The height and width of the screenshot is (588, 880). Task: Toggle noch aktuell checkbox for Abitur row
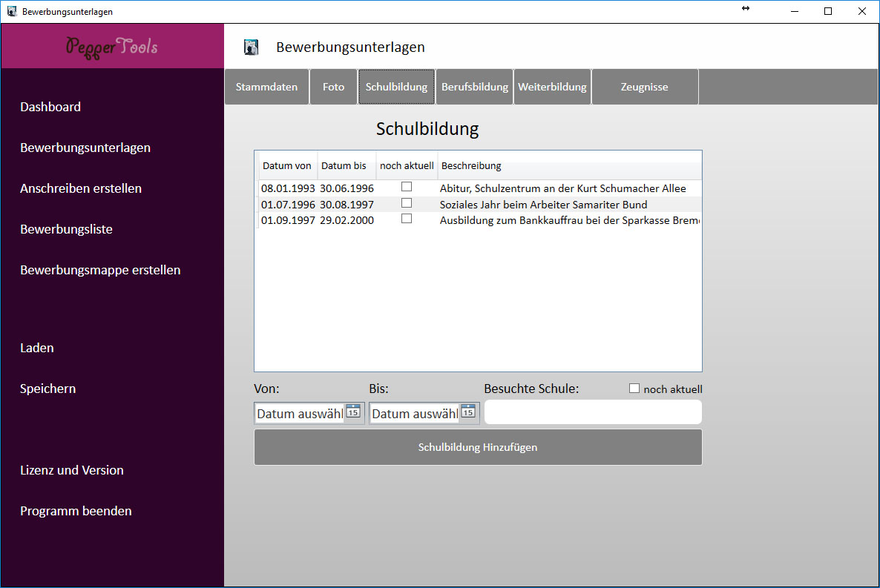(407, 187)
